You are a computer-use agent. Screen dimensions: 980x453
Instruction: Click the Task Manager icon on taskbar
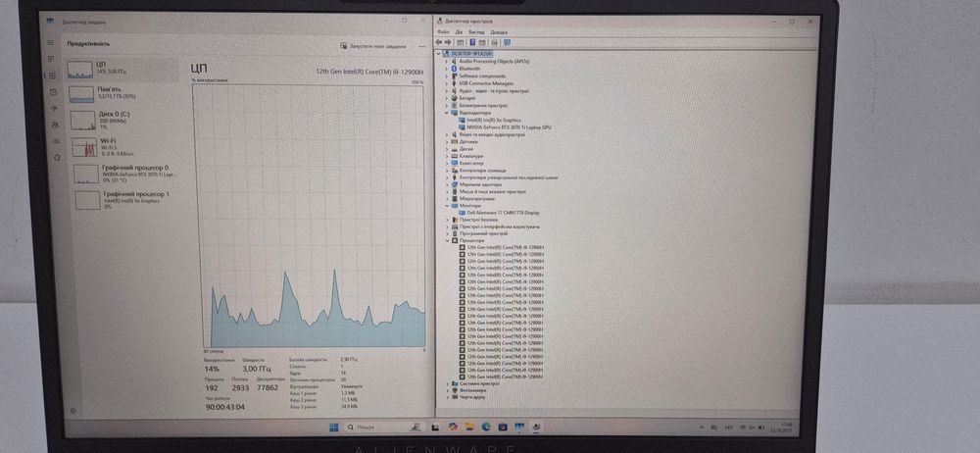click(519, 428)
